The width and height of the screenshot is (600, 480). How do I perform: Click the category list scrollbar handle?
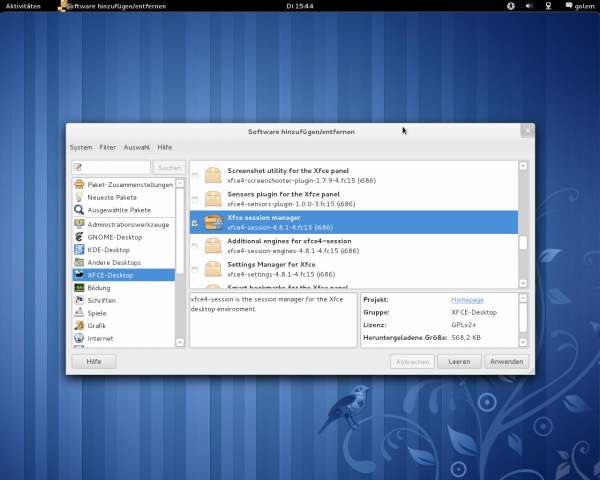pos(180,231)
